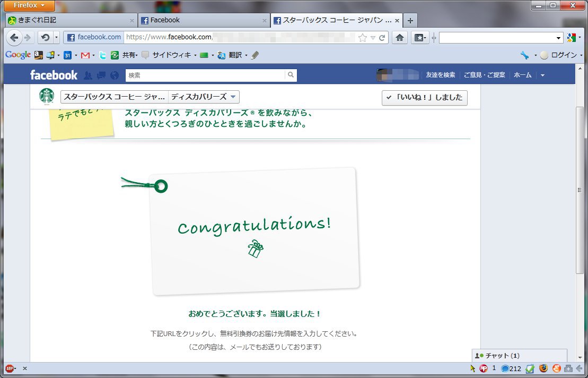This screenshot has width=588, height=378.
Task: Open Facebook account dropdown arrow
Action: click(542, 75)
